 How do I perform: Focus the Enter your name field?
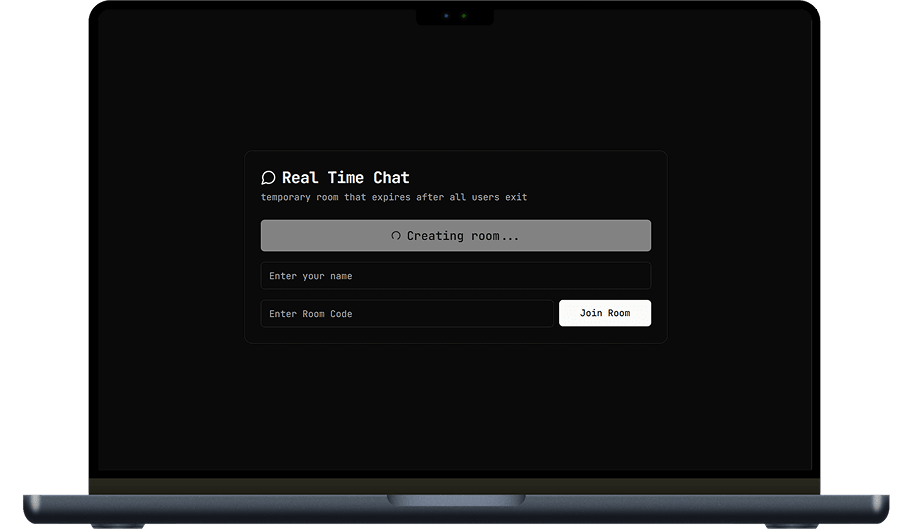coord(455,276)
